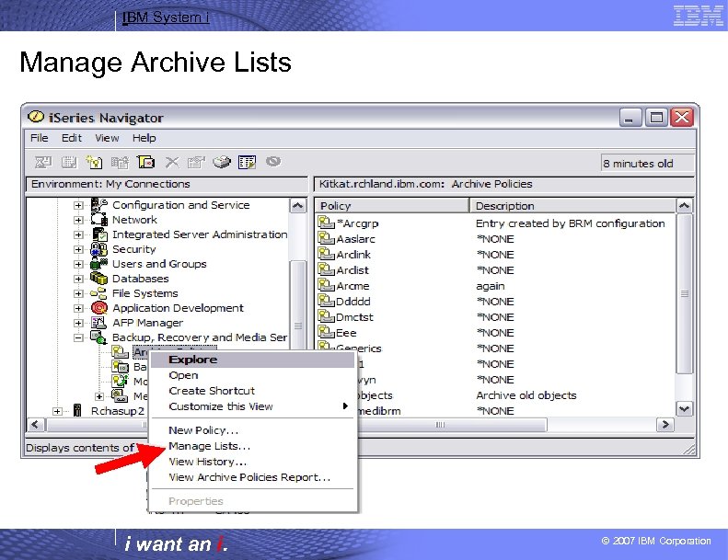Open the View menu
The height and width of the screenshot is (560, 728).
click(107, 138)
